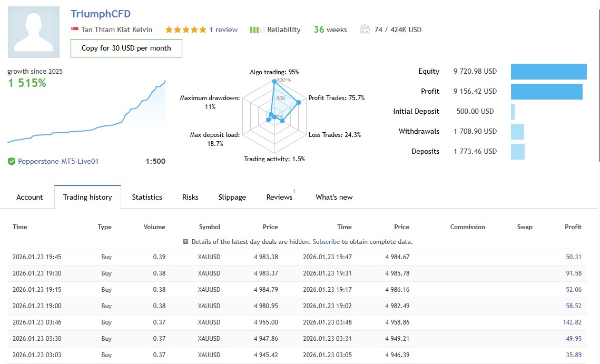Go to the Risks tab

click(190, 198)
